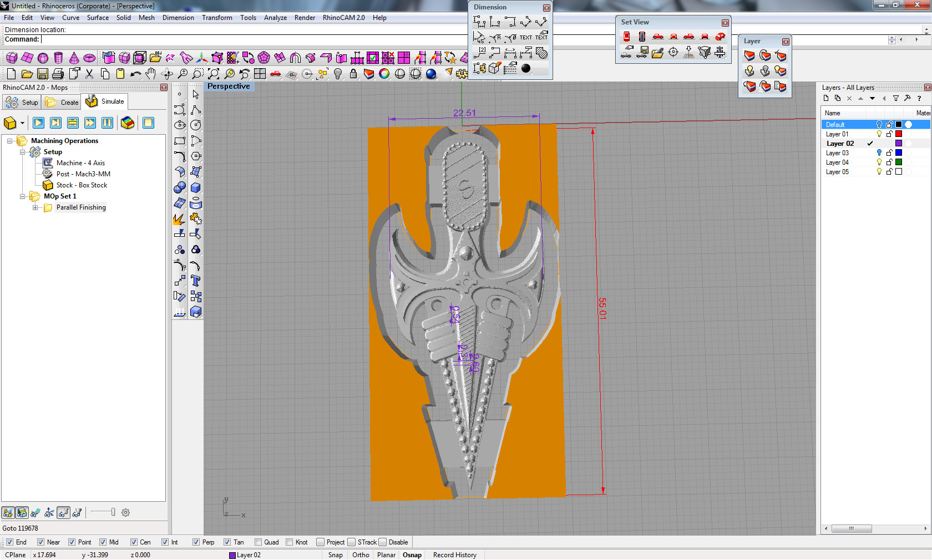The image size is (932, 560).
Task: Select the Pan hand tool
Action: (x=150, y=74)
